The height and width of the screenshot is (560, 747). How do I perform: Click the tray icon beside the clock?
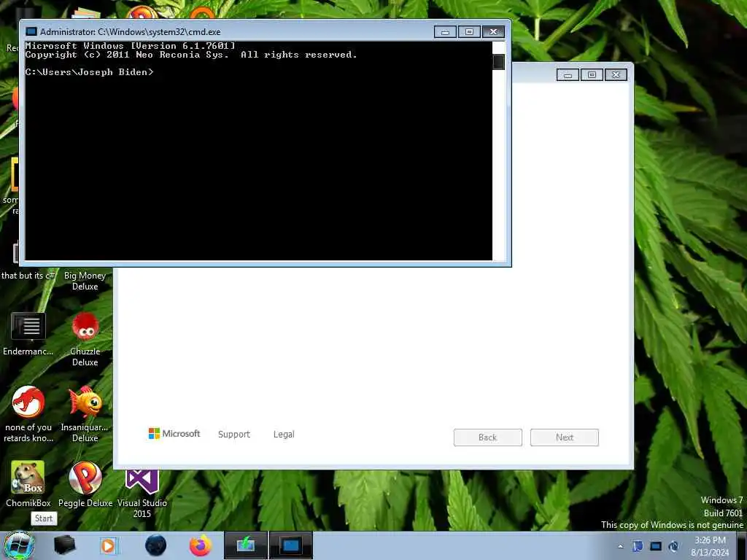pyautogui.click(x=673, y=546)
